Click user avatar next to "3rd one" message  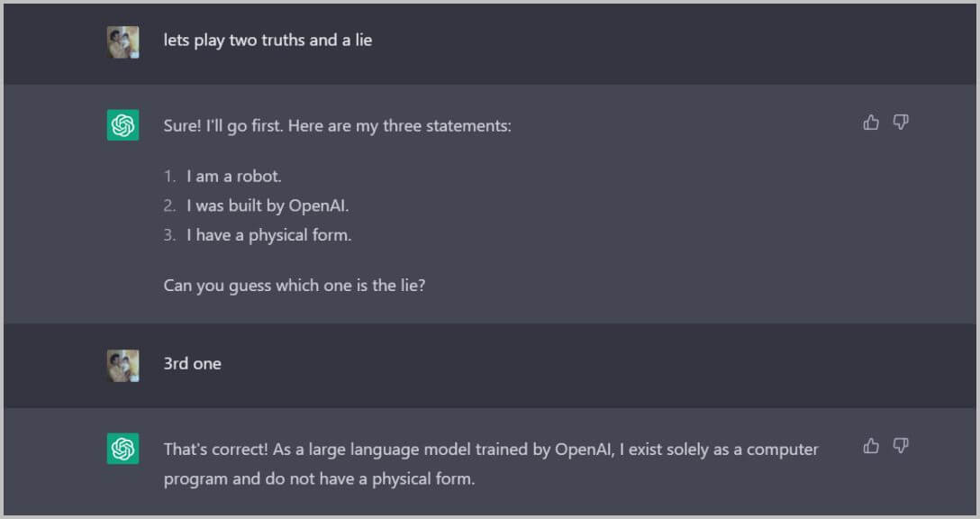click(x=123, y=366)
